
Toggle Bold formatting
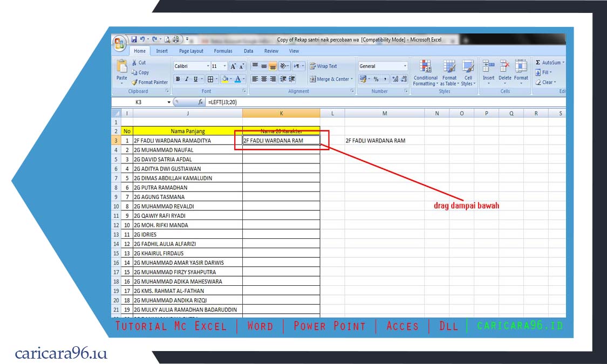point(178,79)
